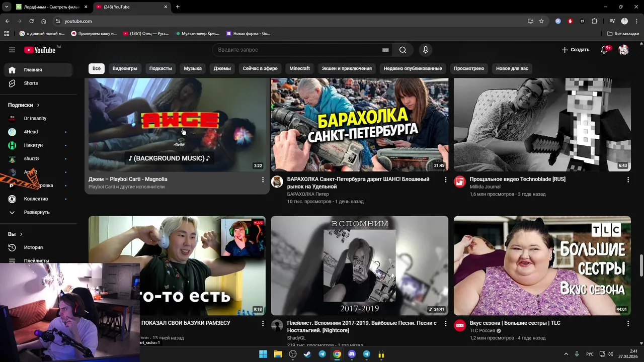Open Chrome three-dot menu
The height and width of the screenshot is (362, 644).
[x=636, y=21]
